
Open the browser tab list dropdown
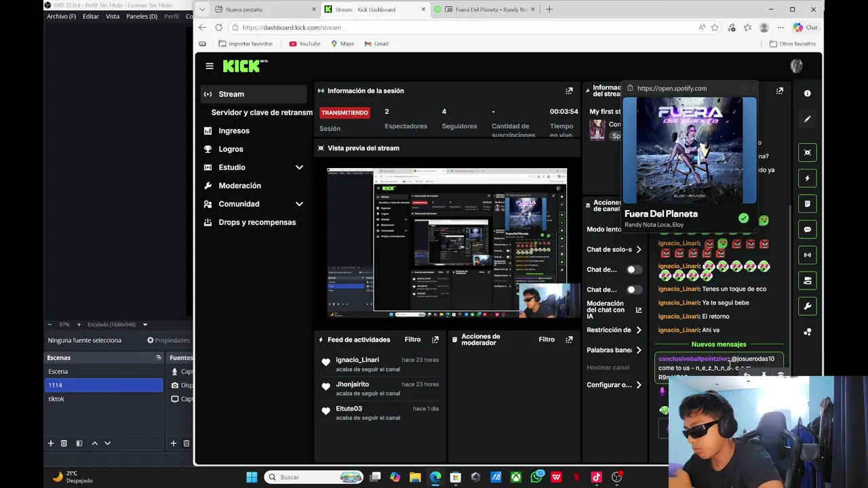[202, 9]
